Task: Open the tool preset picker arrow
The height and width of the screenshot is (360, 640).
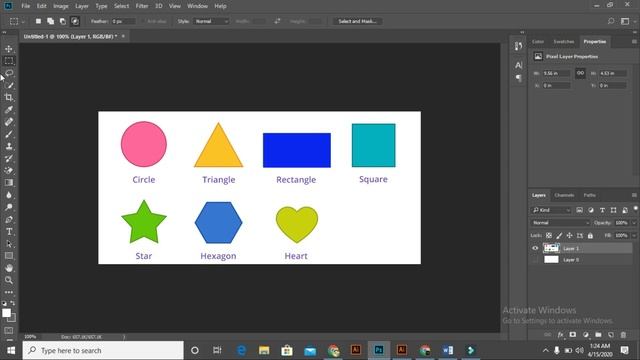Action: coord(23,21)
